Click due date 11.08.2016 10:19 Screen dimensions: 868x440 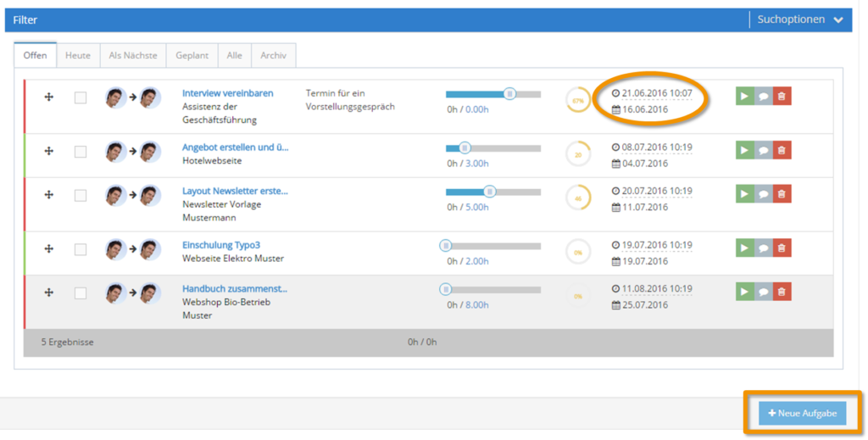[x=657, y=289]
